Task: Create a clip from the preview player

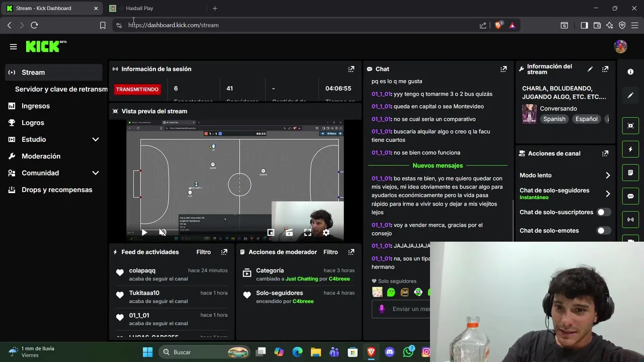Action: point(289,232)
